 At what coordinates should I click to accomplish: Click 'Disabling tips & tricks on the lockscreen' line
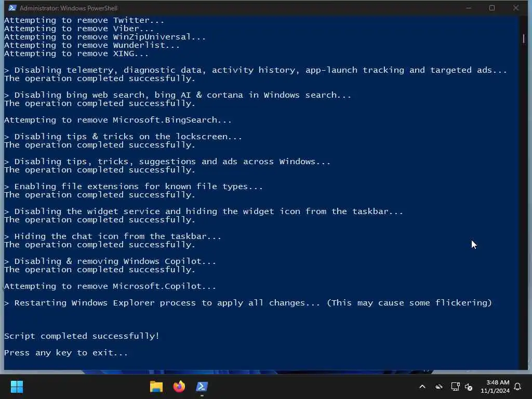pos(123,137)
